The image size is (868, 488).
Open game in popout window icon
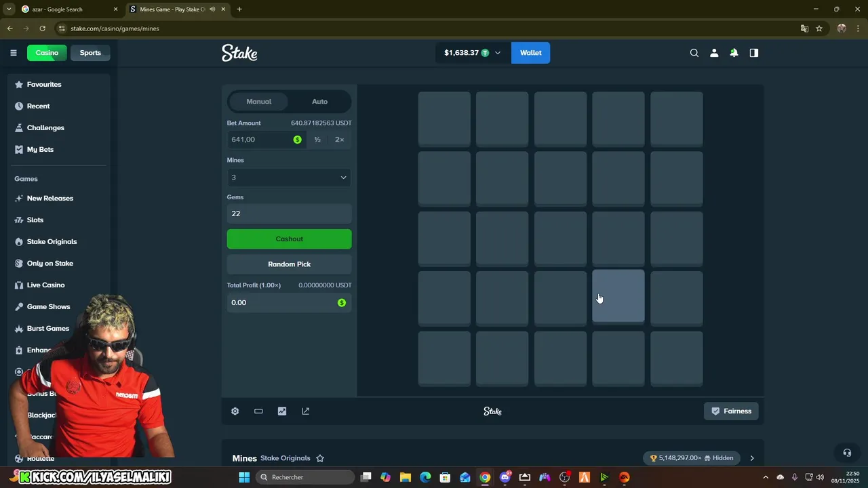[x=305, y=411]
